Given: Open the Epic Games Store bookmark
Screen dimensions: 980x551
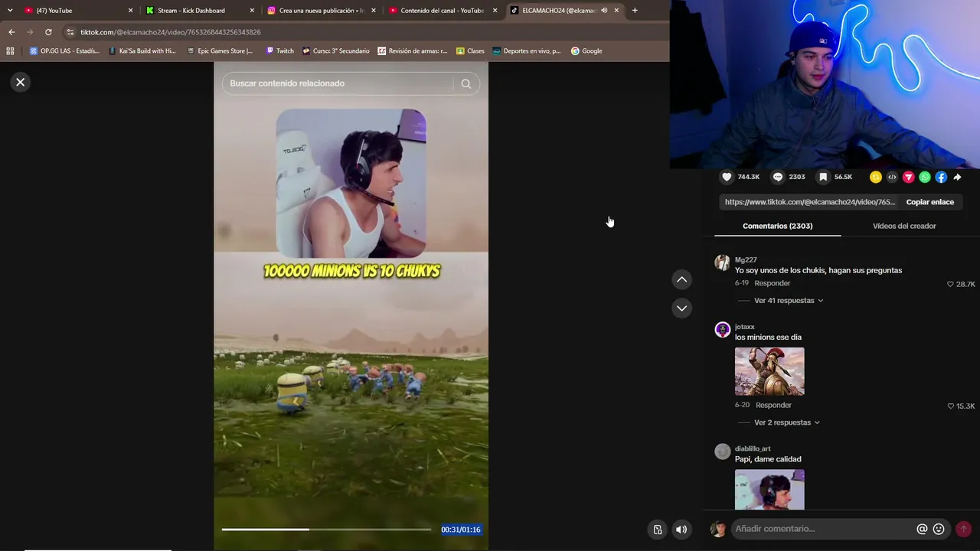Looking at the screenshot, I should pyautogui.click(x=220, y=51).
